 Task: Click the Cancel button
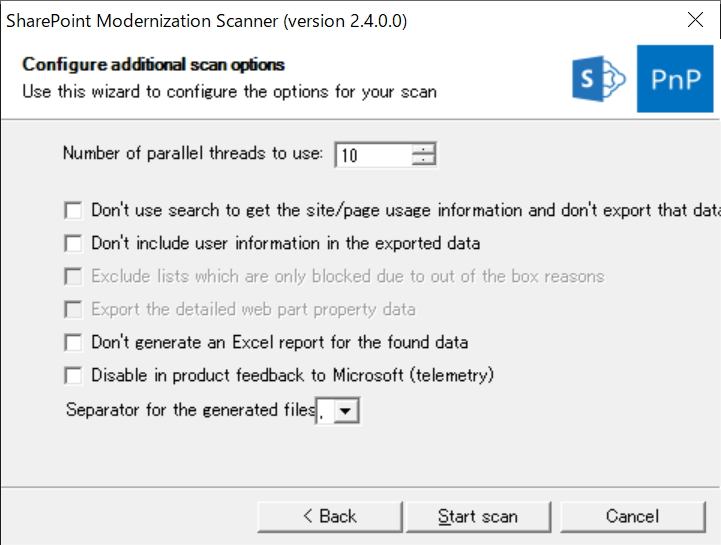point(632,516)
